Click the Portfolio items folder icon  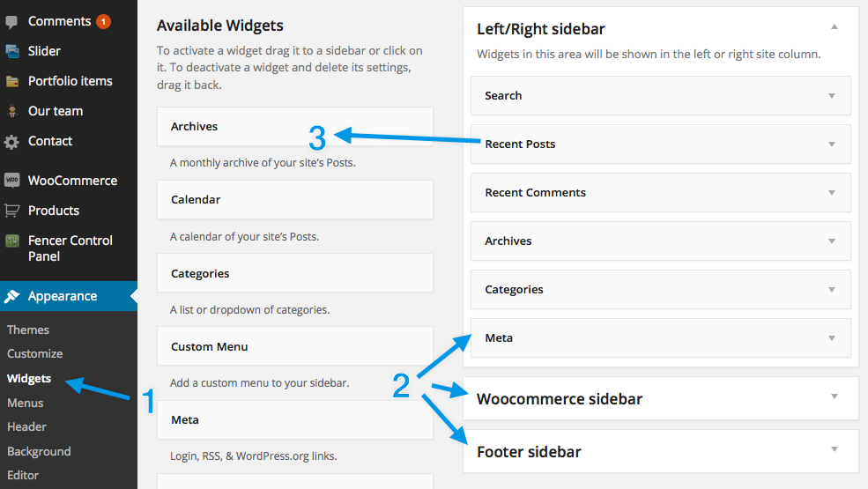click(12, 81)
